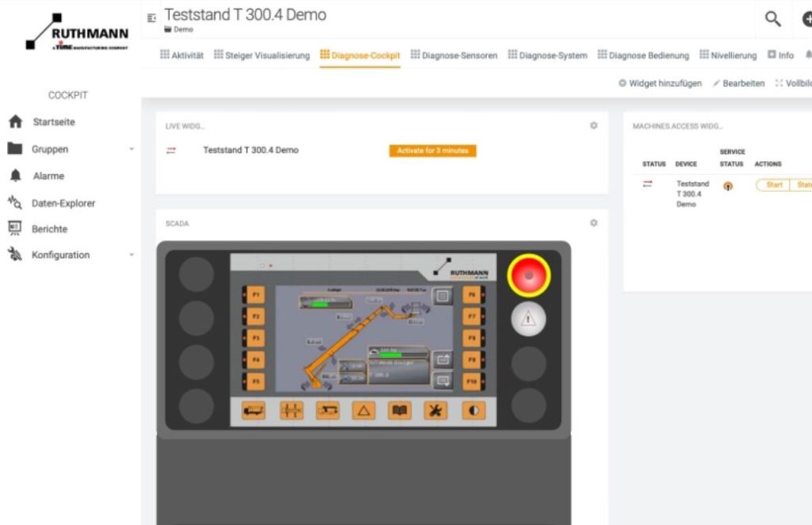Click the Live widget settings gear
This screenshot has width=812, height=525.
coord(593,126)
